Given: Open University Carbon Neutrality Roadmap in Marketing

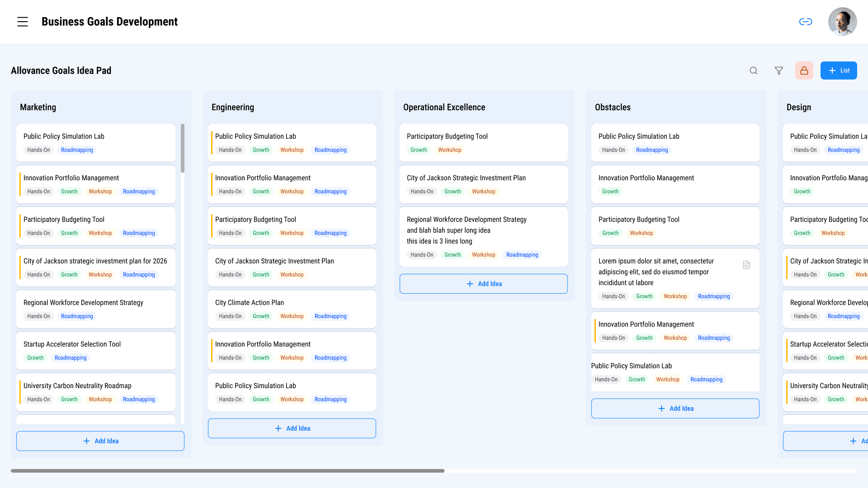Looking at the screenshot, I should (77, 386).
